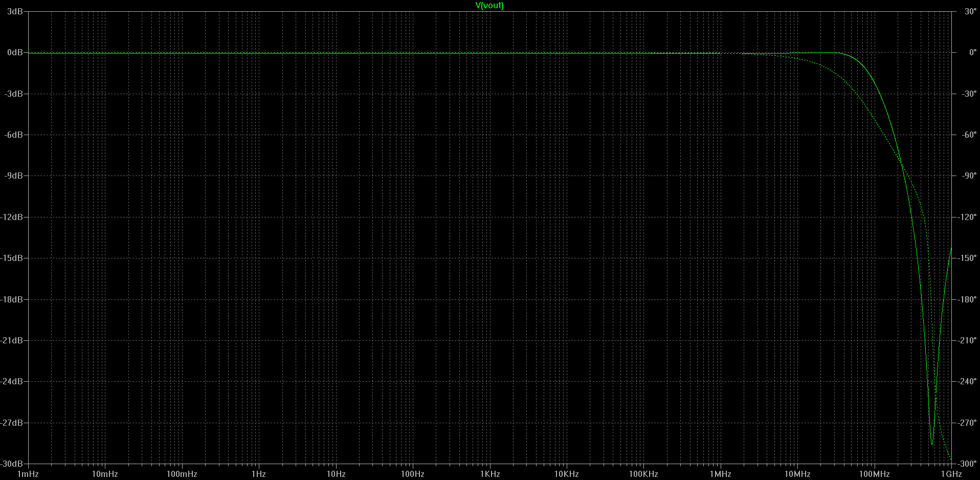Click the -210° phase axis label

tap(967, 340)
